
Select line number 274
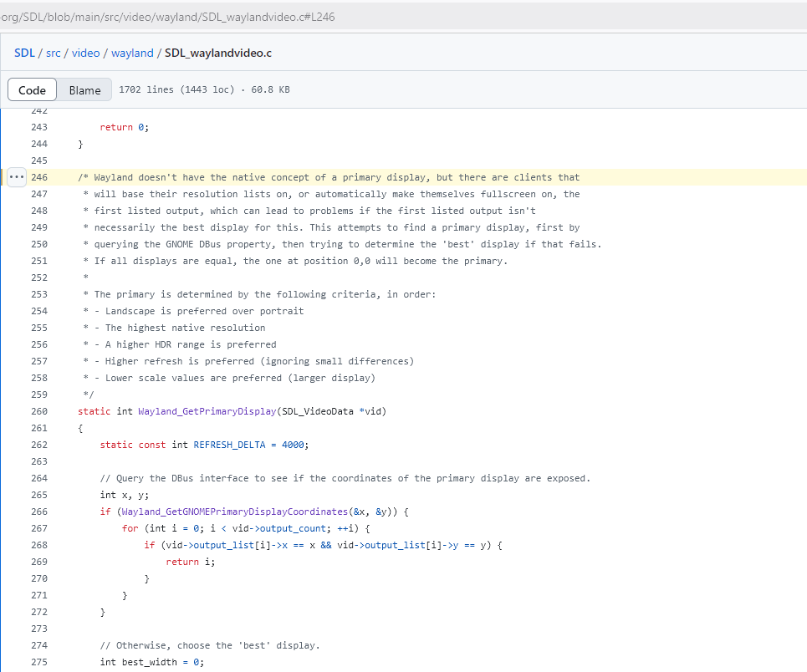[39, 646]
